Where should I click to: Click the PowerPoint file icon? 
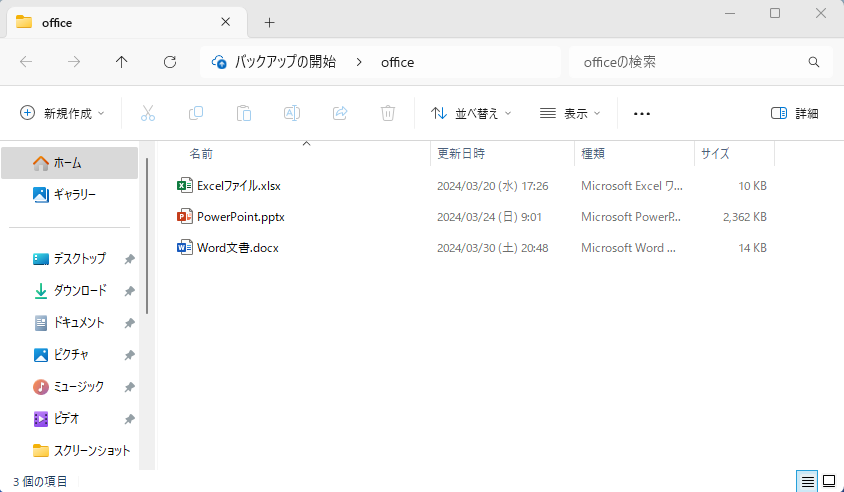pos(185,217)
